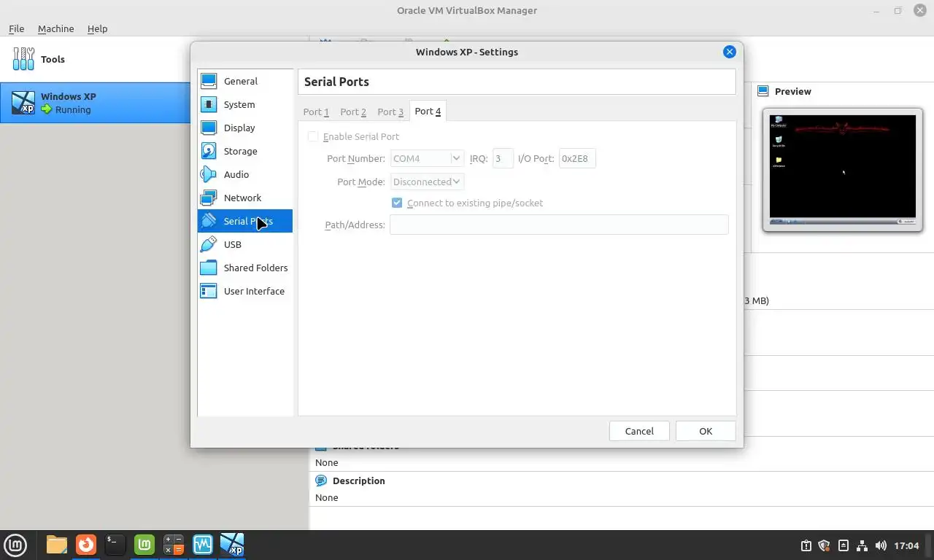Image resolution: width=934 pixels, height=560 pixels.
Task: Click the clock showing 17:04
Action: coord(906,545)
